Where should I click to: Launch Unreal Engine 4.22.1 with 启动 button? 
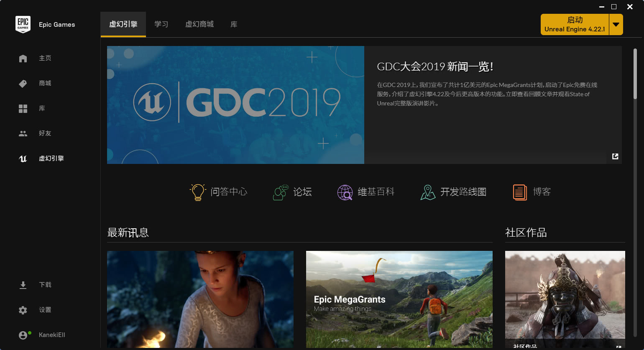click(575, 25)
